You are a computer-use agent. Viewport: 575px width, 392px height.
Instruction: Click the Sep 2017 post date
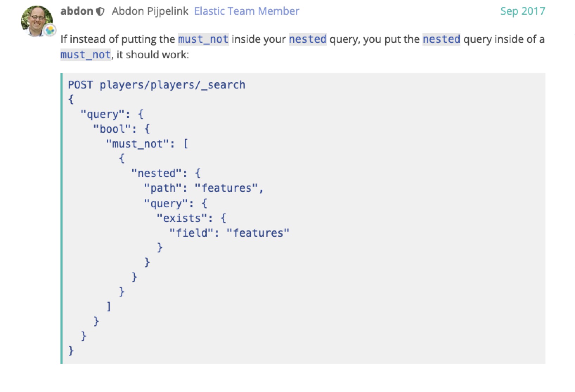(x=523, y=11)
